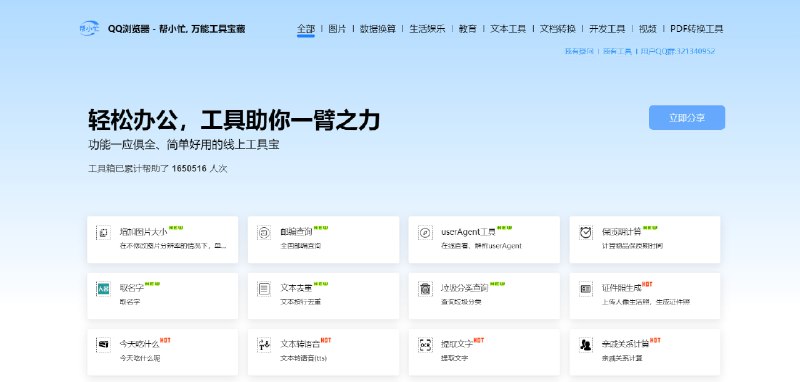
Task: Click the page title QQ浏览器 - 帮小忙
Action: tap(177, 29)
